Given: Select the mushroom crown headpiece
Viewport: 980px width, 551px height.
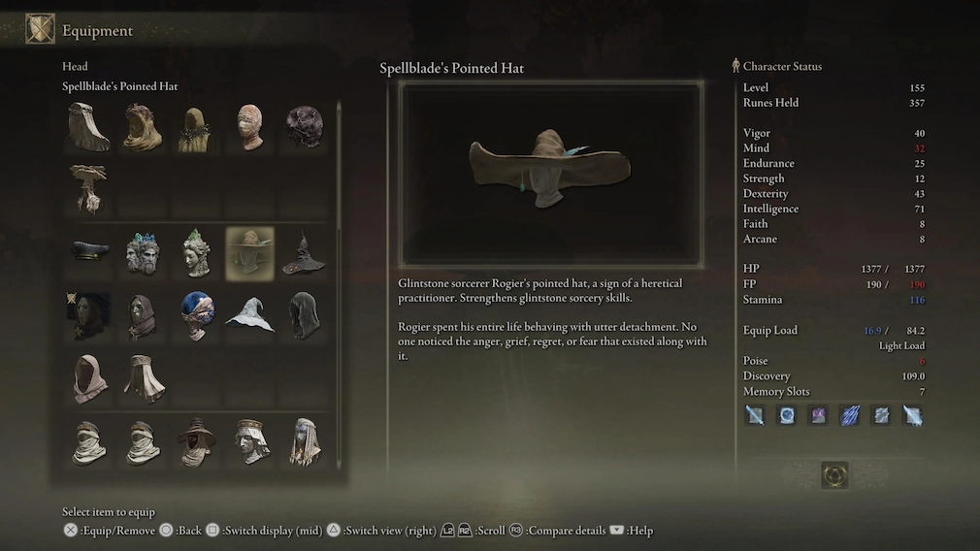Looking at the screenshot, I should 88,189.
